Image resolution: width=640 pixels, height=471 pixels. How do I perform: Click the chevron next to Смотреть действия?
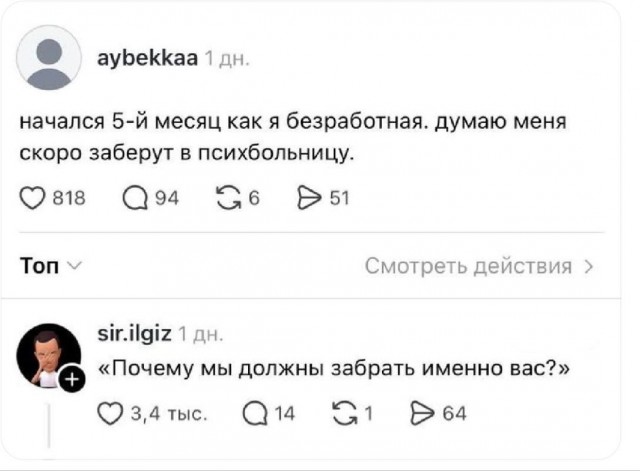tap(588, 266)
